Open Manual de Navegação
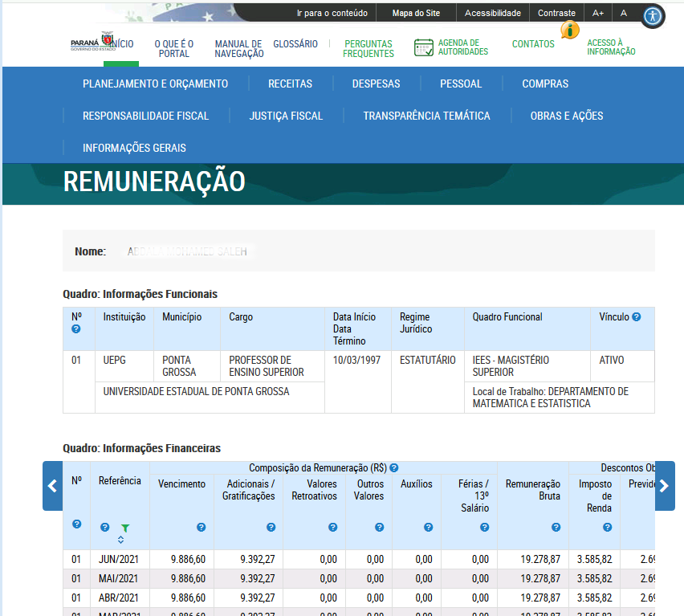 point(239,49)
